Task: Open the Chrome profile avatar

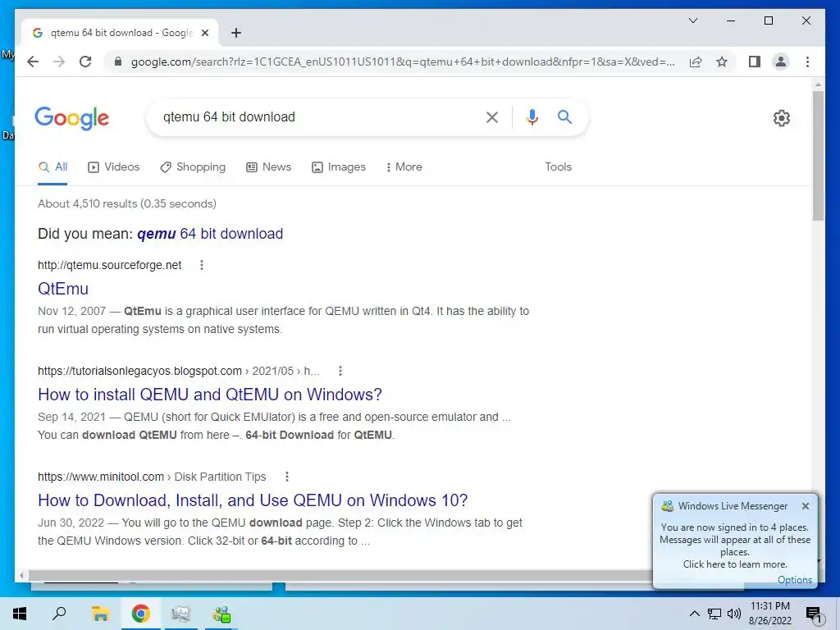Action: pyautogui.click(x=781, y=62)
